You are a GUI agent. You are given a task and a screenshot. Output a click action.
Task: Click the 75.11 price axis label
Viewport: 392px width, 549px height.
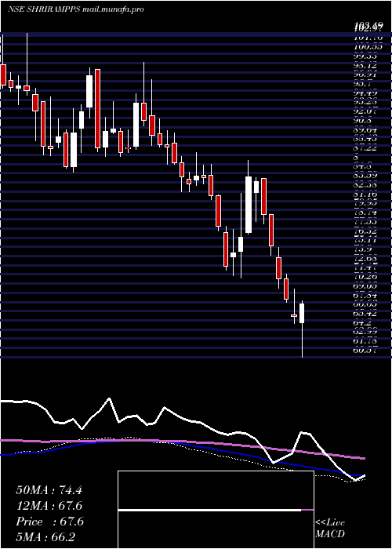click(x=365, y=240)
